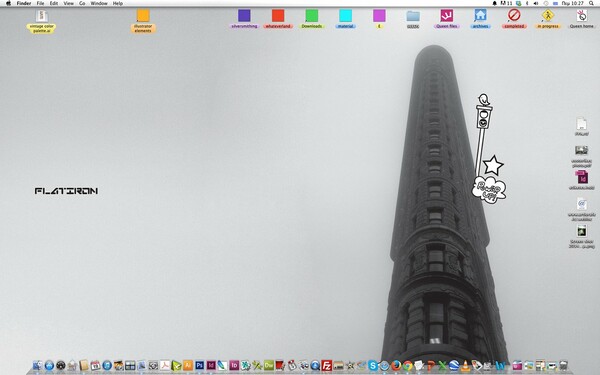Open the Go menu
Screen dimensions: 600x375
click(x=82, y=3)
